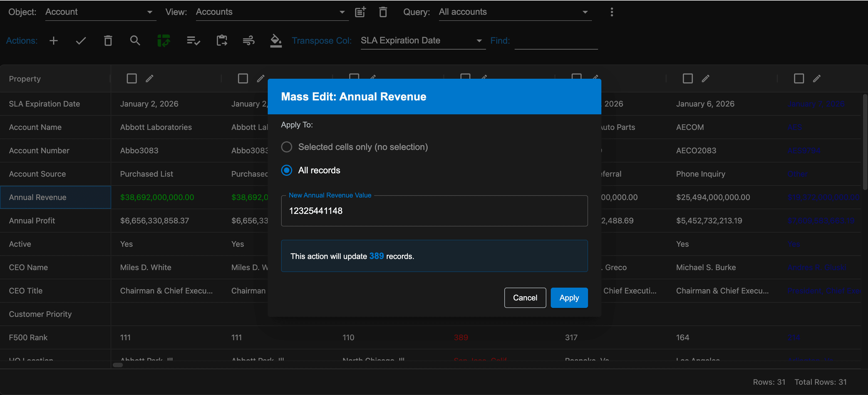
Task: Open the Transpose Col dropdown
Action: (x=423, y=41)
